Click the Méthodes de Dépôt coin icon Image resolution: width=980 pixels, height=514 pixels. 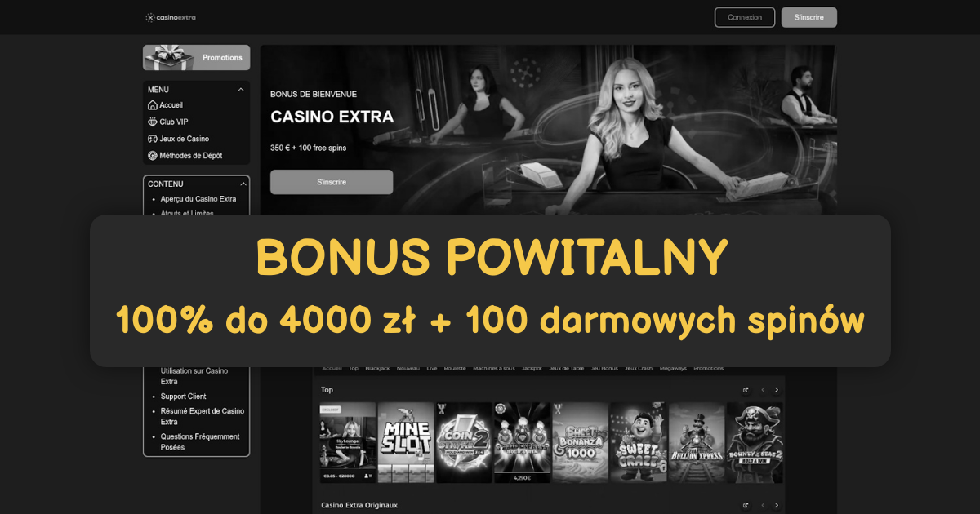coord(152,156)
